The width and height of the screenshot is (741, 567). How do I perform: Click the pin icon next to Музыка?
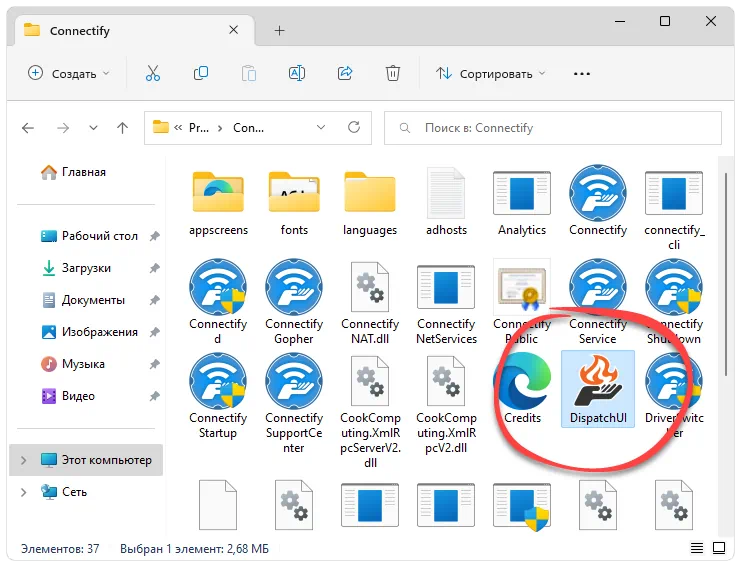pyautogui.click(x=155, y=364)
